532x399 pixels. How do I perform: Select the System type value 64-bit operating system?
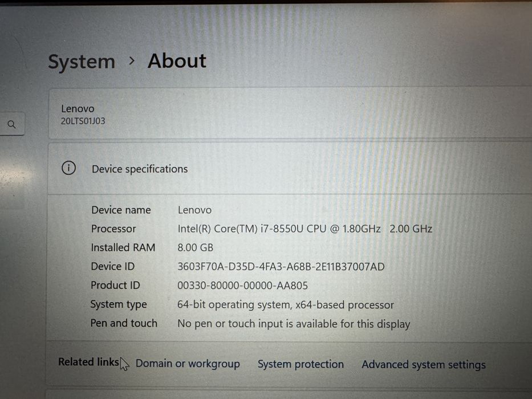pyautogui.click(x=285, y=305)
